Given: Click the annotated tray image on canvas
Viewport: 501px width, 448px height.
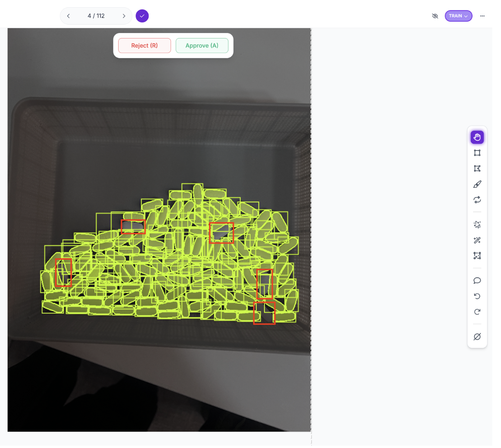Looking at the screenshot, I should tap(159, 230).
